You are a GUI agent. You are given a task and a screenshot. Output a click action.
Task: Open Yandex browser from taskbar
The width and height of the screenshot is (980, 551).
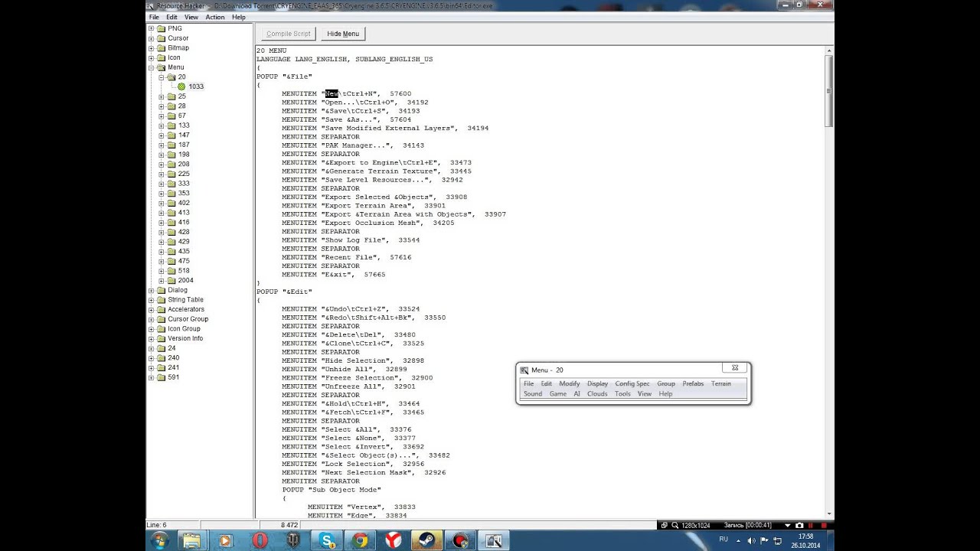tap(393, 540)
